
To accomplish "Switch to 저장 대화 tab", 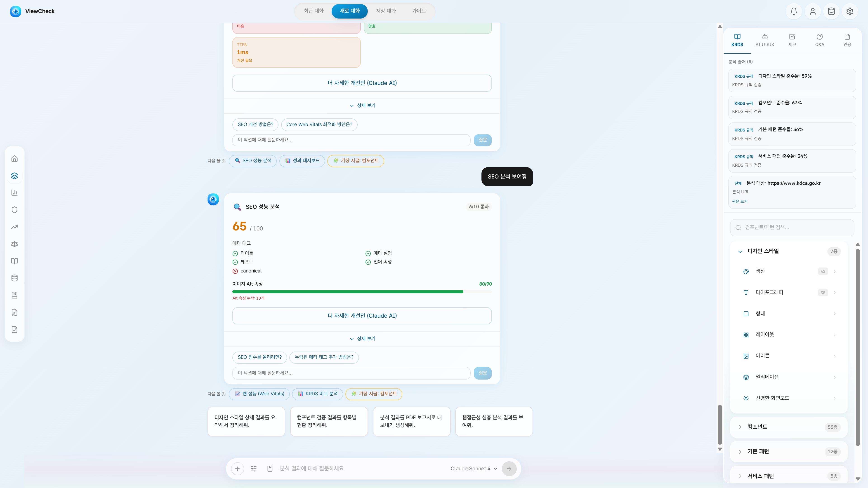I will 385,11.
